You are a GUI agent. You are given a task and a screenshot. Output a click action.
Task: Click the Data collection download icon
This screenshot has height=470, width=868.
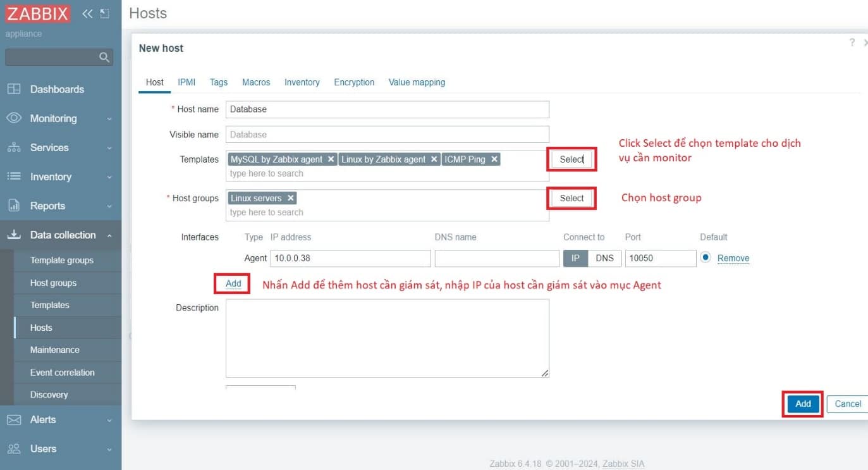(14, 235)
